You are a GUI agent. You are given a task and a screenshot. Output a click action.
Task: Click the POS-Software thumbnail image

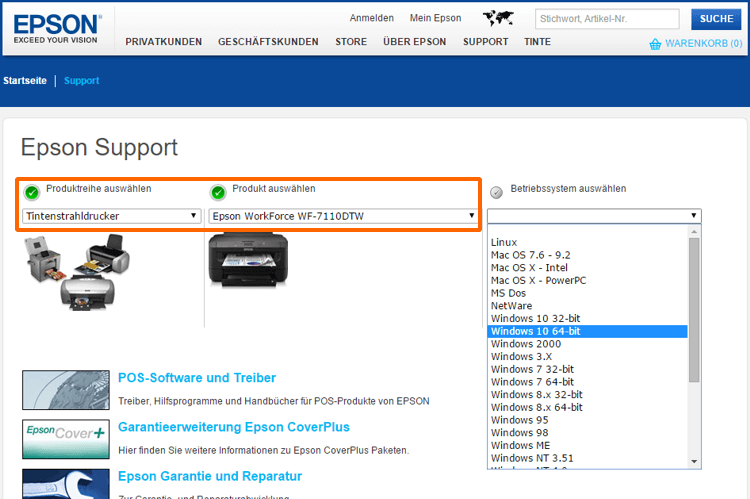(66, 389)
